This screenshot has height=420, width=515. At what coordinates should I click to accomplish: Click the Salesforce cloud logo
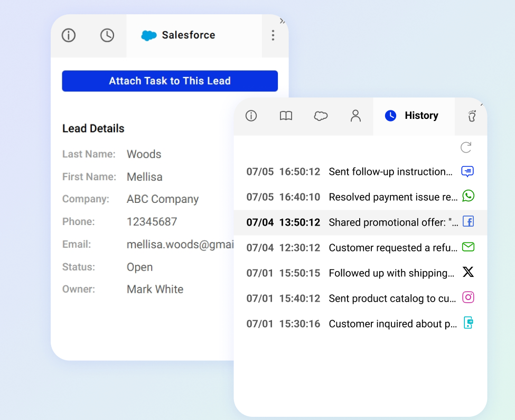click(x=149, y=35)
